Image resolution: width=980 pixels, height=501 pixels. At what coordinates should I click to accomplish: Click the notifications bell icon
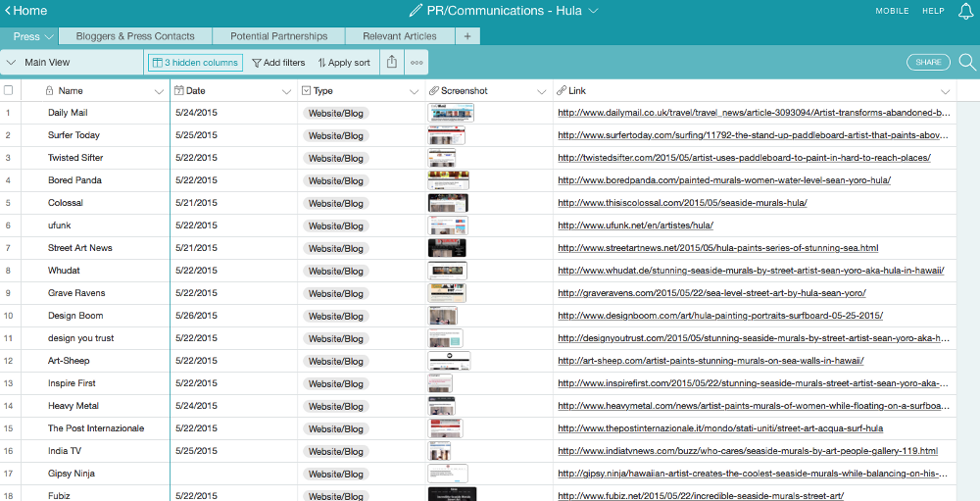point(966,11)
